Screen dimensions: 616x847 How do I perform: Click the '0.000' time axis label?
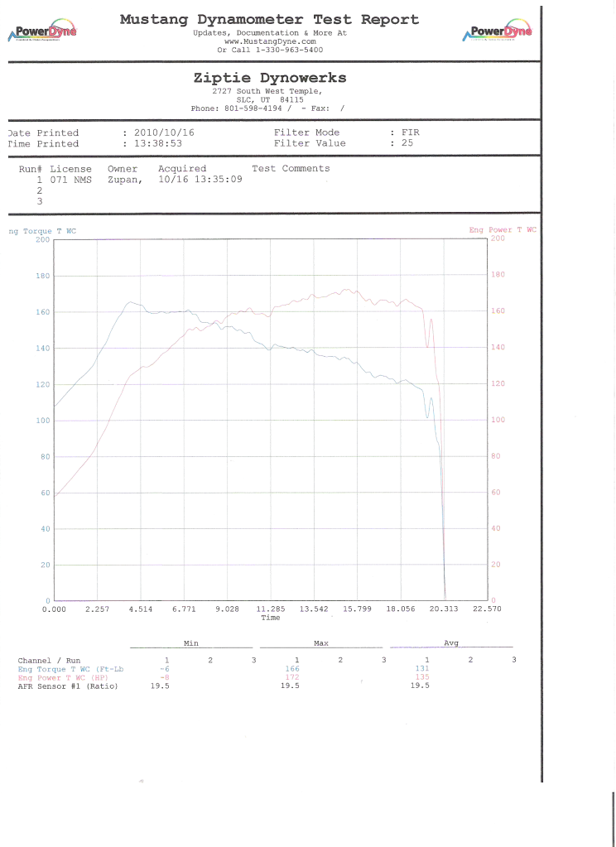point(54,609)
